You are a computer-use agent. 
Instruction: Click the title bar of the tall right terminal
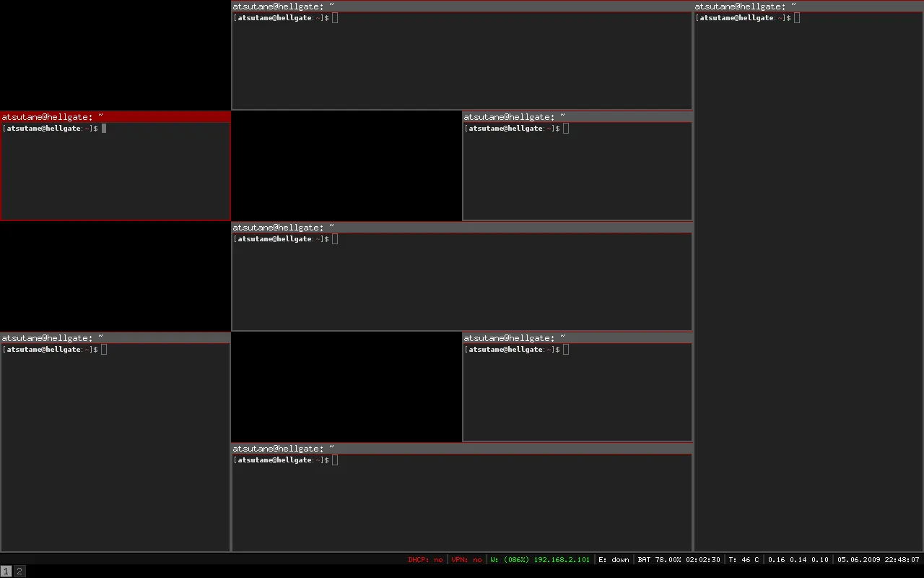(808, 6)
